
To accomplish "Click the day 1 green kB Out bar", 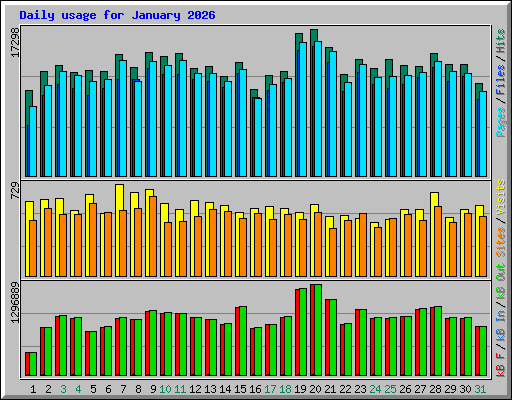I will 33,364.
